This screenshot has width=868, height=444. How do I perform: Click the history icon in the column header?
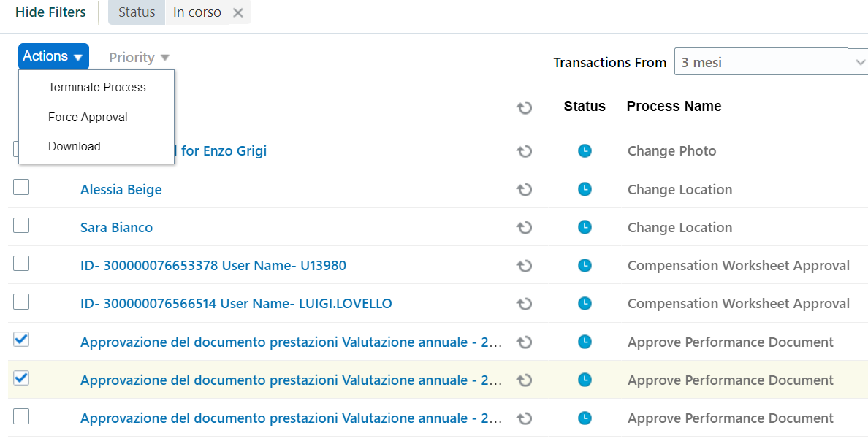pos(524,107)
